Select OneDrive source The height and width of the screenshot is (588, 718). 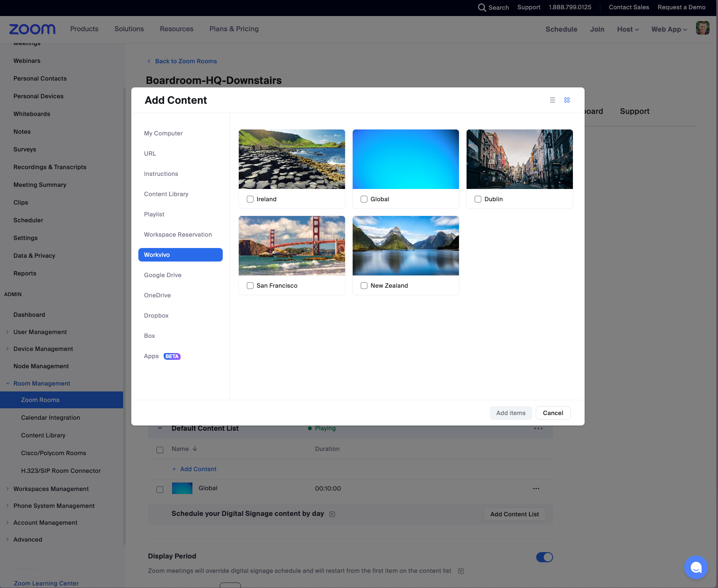point(181,295)
